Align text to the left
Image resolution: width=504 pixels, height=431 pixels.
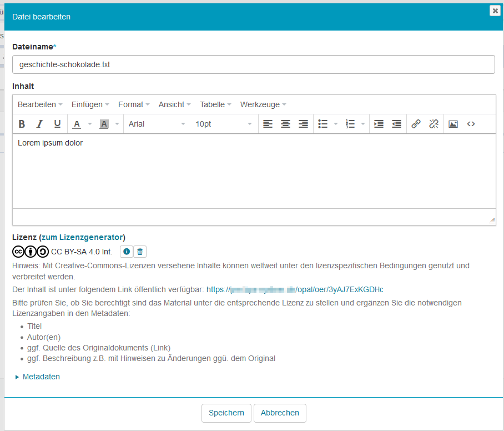268,124
